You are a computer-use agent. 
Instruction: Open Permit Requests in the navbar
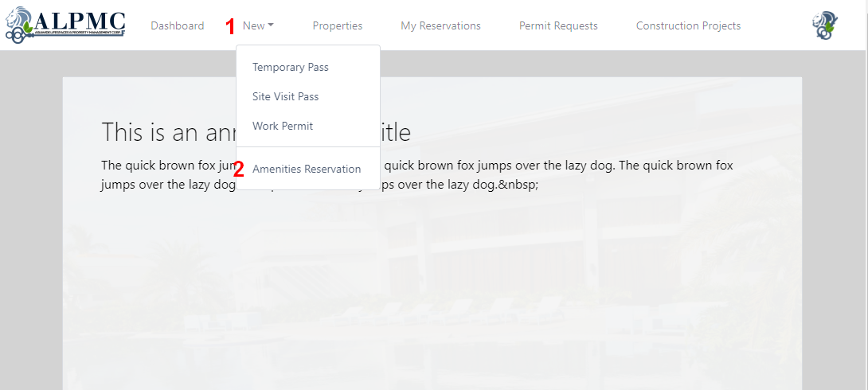click(x=558, y=25)
